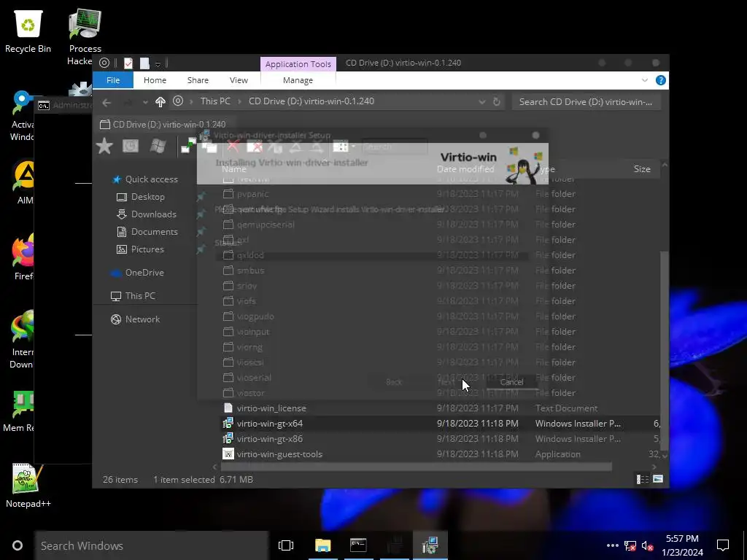Switch to the View ribbon tab
The height and width of the screenshot is (560, 747).
(239, 80)
